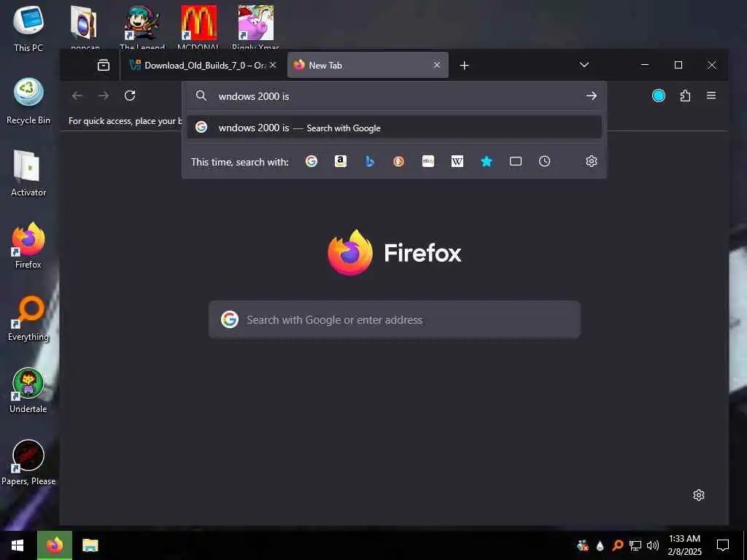Search bookmarks via star icon
Screen dimensions: 747x560
coord(487,161)
